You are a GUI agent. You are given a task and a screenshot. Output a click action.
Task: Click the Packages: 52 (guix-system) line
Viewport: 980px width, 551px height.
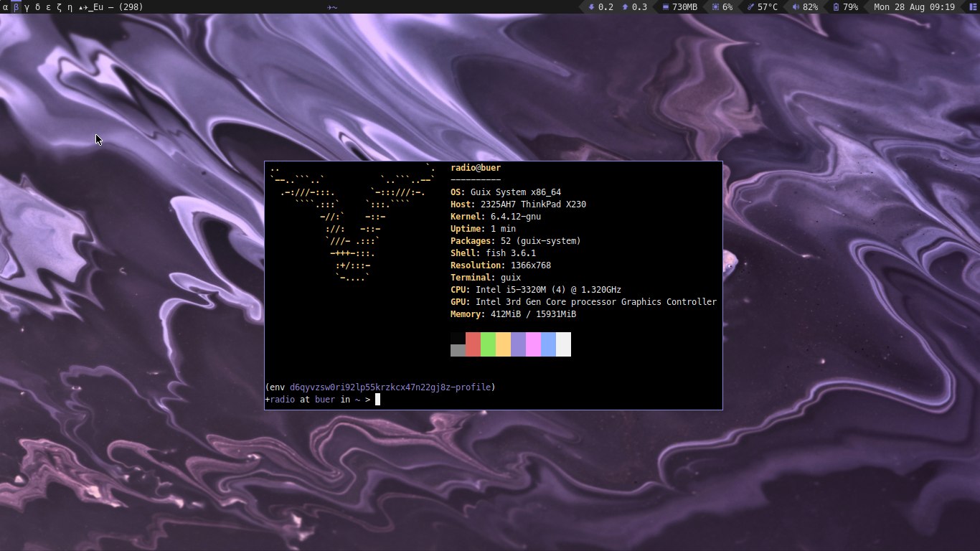point(516,241)
